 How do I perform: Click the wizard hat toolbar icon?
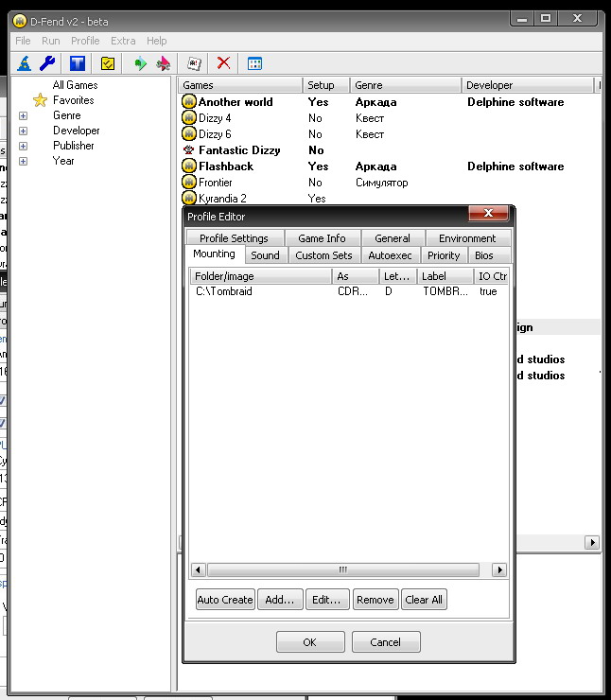pyautogui.click(x=25, y=63)
